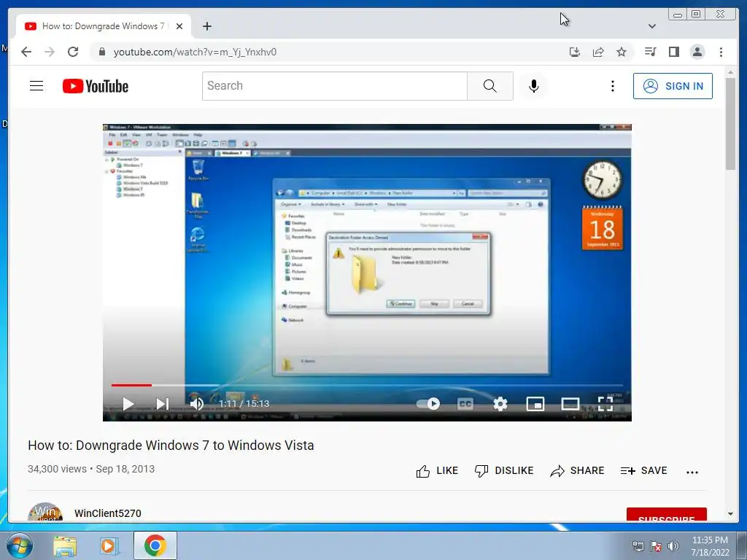Close the YouTube video tab
This screenshot has width=747, height=560.
coord(179,26)
